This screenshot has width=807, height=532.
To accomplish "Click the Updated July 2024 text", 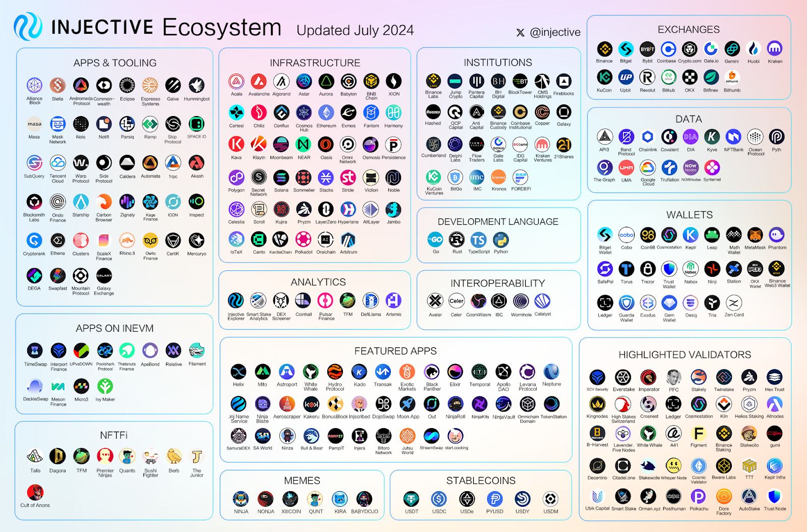I will tap(355, 30).
